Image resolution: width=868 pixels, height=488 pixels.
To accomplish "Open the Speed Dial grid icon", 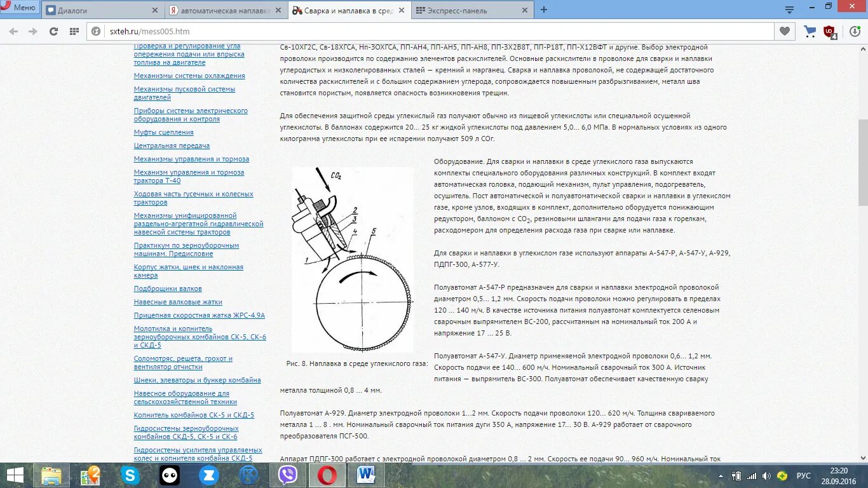I will [74, 31].
